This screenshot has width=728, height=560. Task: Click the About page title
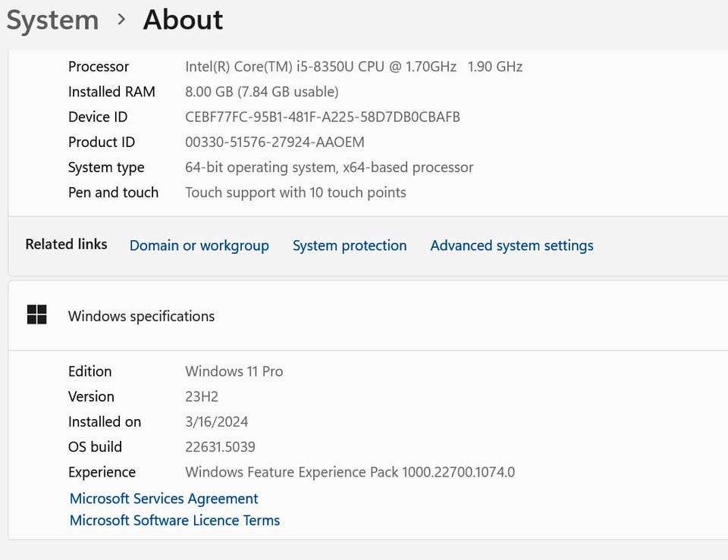point(183,20)
